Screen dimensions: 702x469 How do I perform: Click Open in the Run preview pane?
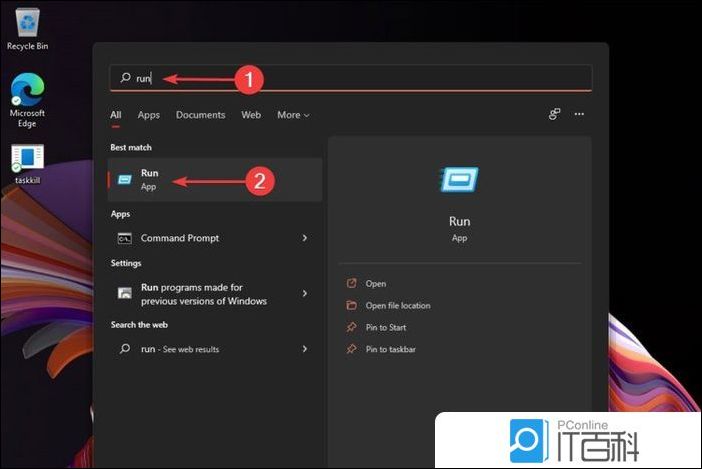pyautogui.click(x=376, y=284)
